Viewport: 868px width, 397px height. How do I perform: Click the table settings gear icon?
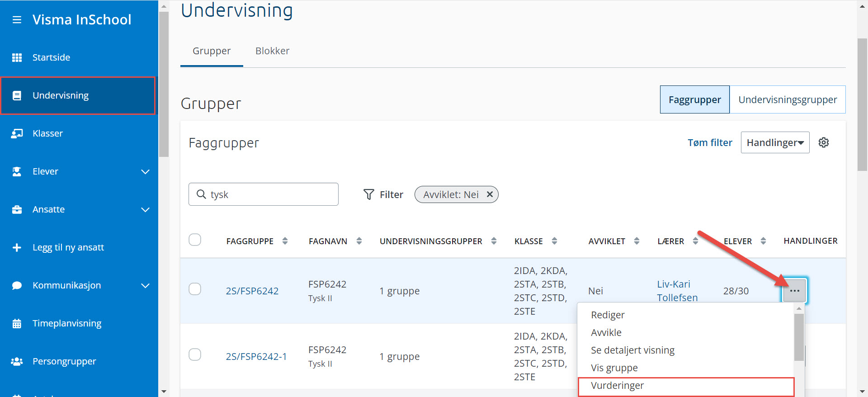point(823,142)
